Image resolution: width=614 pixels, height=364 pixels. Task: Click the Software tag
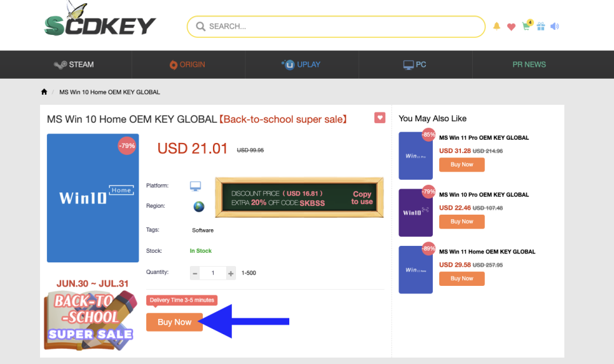[203, 230]
